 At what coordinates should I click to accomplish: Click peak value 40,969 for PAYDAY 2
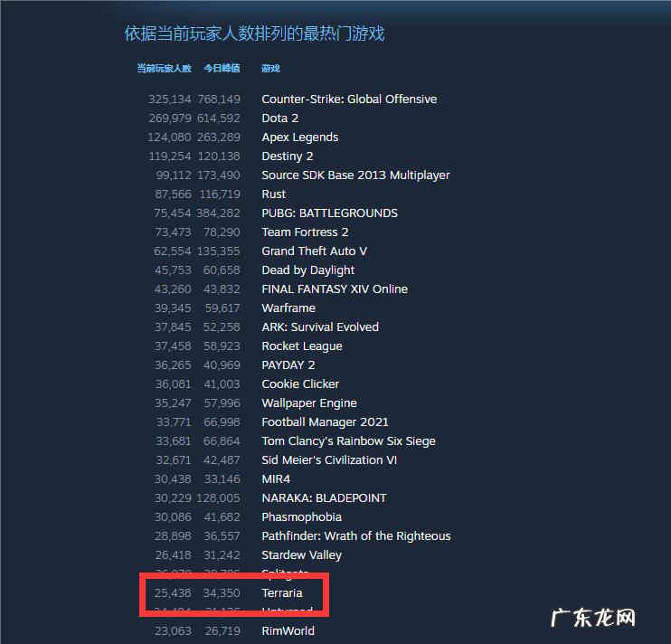pos(222,365)
